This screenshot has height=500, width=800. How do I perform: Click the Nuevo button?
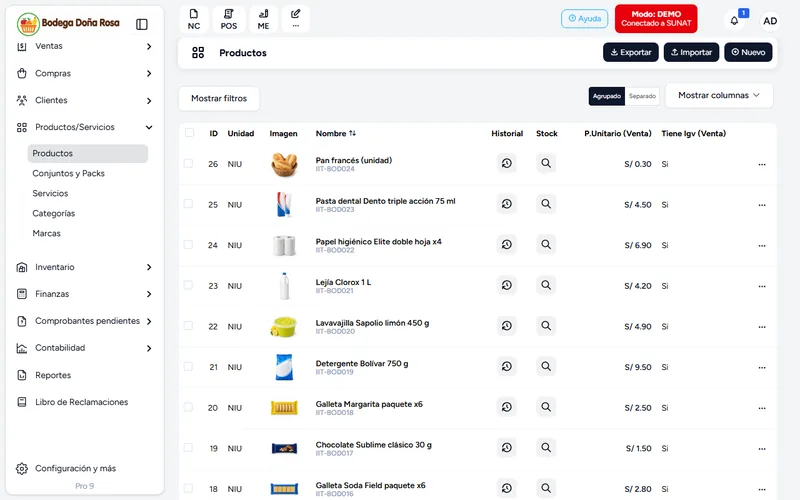748,52
